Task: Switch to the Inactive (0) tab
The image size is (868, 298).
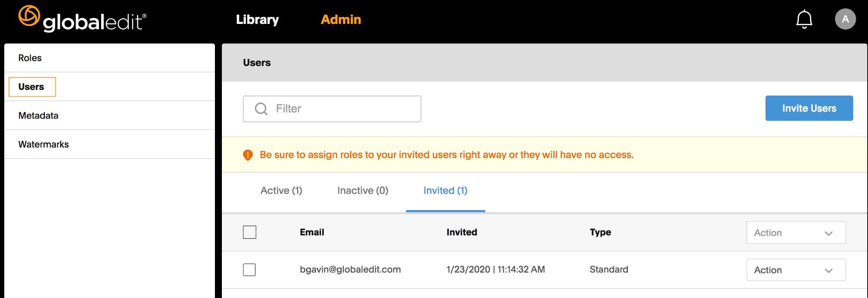Action: pos(363,191)
